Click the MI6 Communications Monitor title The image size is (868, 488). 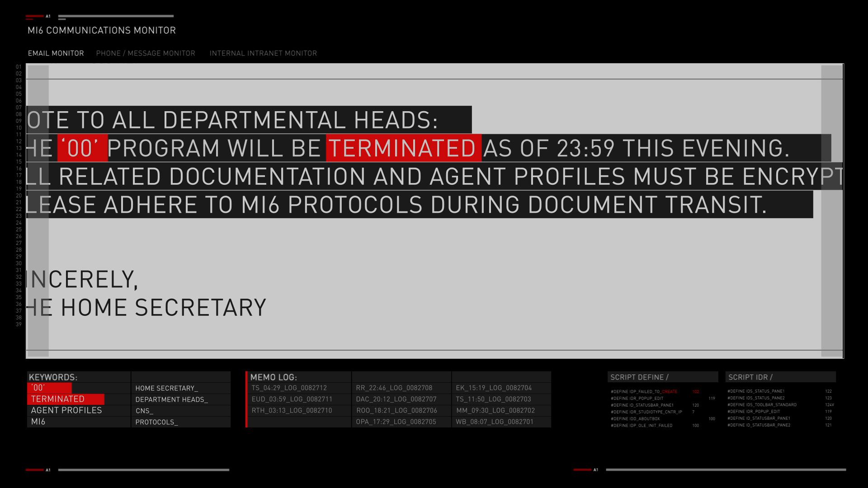pos(102,30)
